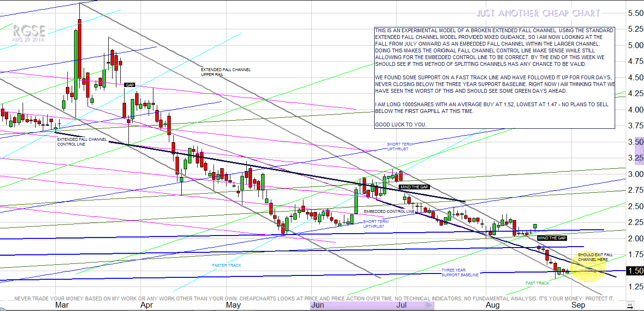Select the MIND THE GAP label near August
644x311 pixels.
click(x=552, y=238)
